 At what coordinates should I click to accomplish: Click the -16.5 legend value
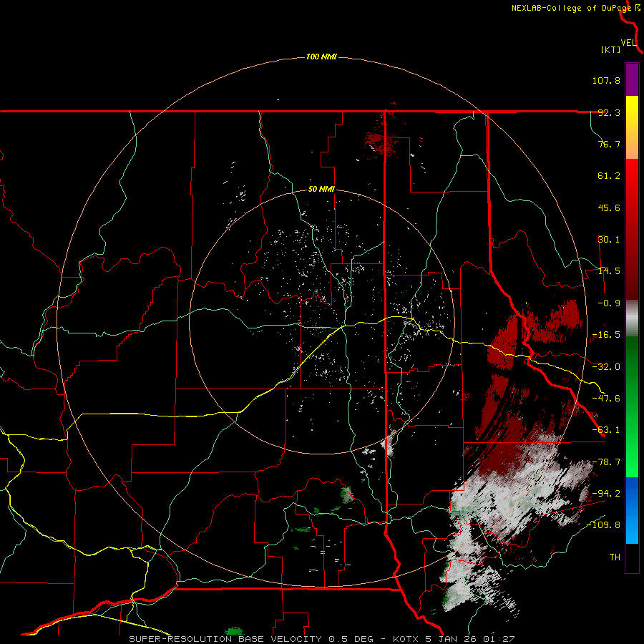pos(606,335)
